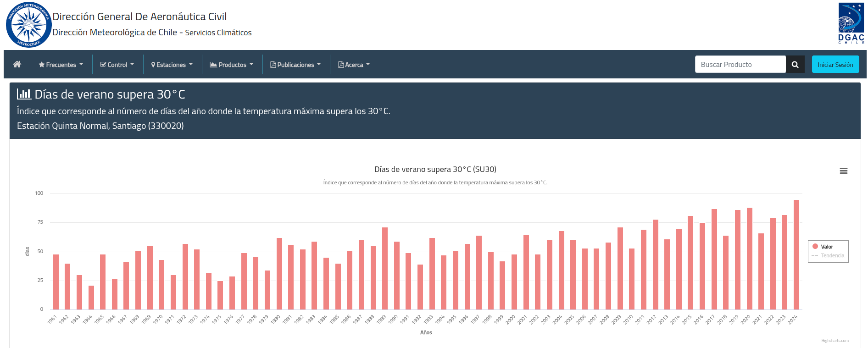This screenshot has height=348, width=868.
Task: Click the bar chart icon beside page title
Action: [24, 94]
